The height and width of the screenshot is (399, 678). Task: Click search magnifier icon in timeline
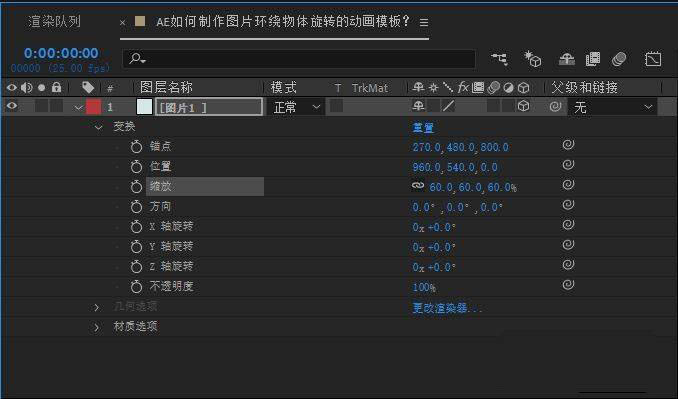(137, 58)
